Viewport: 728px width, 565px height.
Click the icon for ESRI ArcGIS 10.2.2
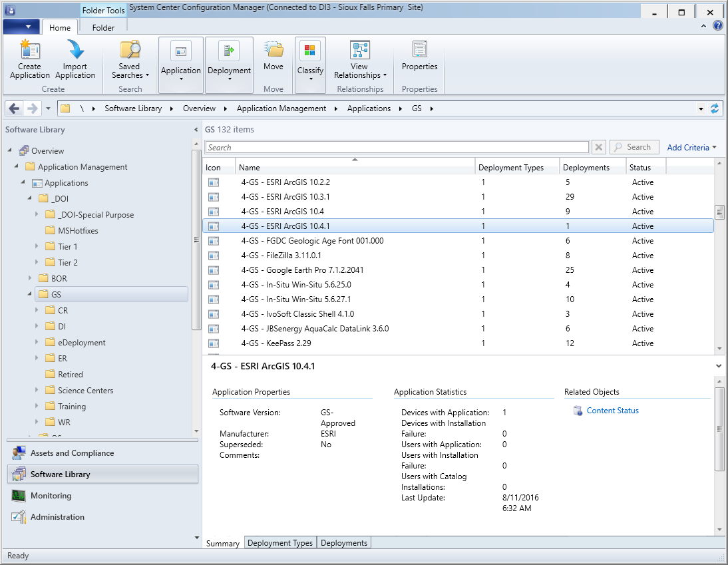point(214,182)
